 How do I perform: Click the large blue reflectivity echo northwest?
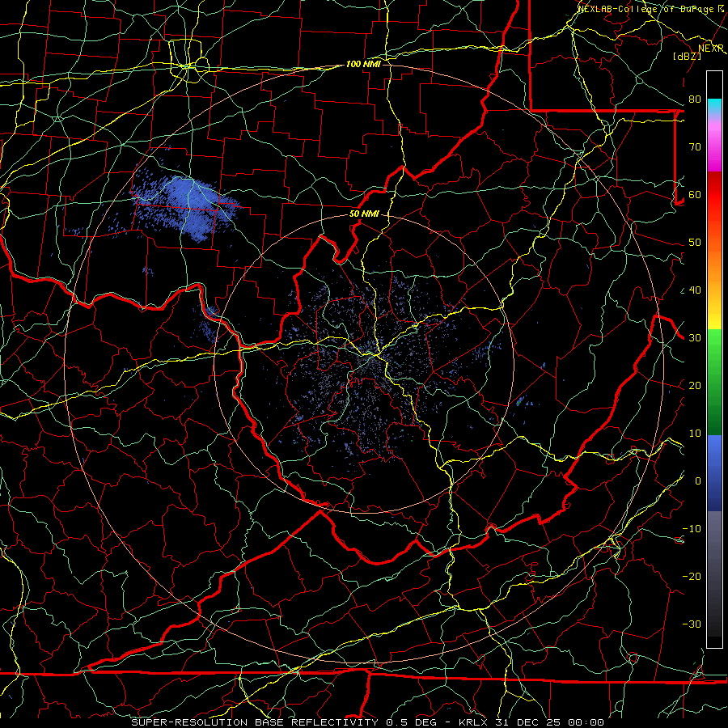(186, 205)
